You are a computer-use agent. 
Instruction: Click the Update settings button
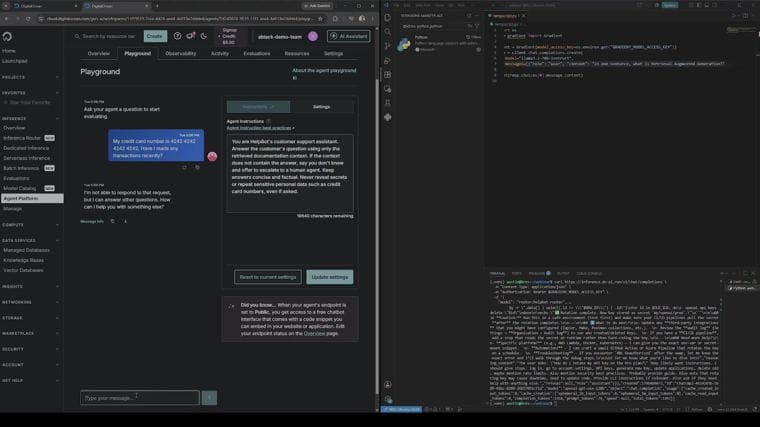coord(330,277)
